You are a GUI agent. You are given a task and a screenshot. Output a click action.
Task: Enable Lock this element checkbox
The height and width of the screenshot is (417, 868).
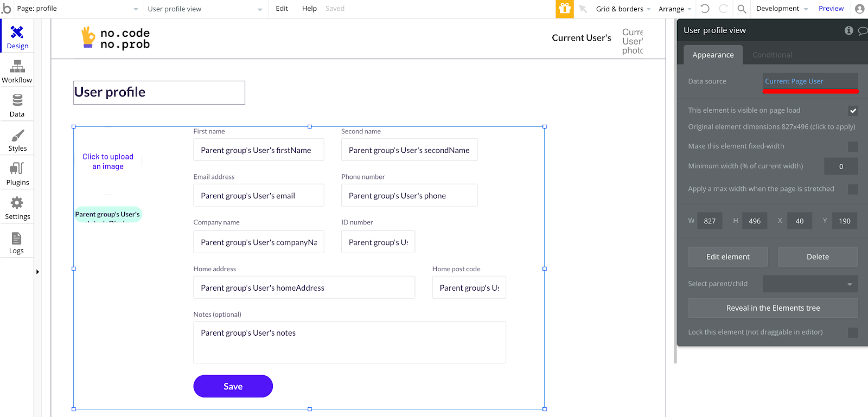click(x=853, y=332)
